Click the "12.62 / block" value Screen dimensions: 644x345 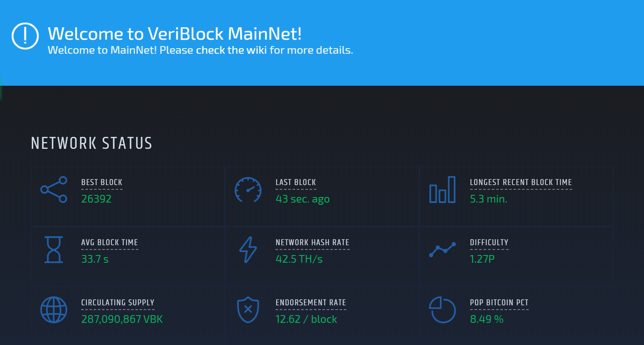click(306, 319)
